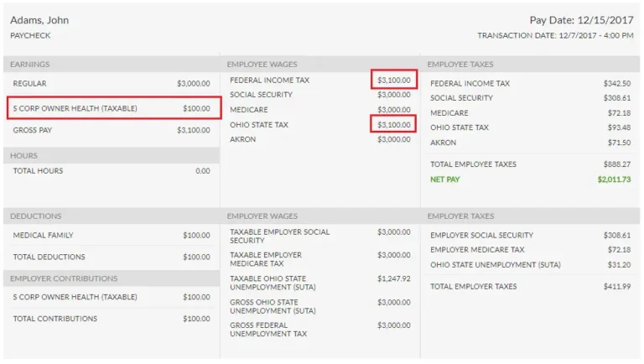The height and width of the screenshot is (364, 644).
Task: Click the $100.00 S Corp earnings amount
Action: [196, 108]
